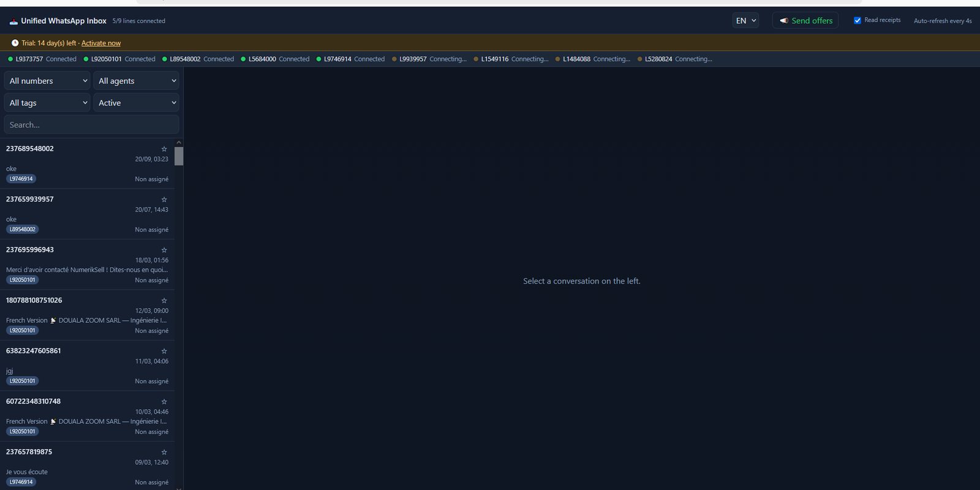Open conversation with 237657819875
This screenshot has height=490, width=980.
(87, 467)
